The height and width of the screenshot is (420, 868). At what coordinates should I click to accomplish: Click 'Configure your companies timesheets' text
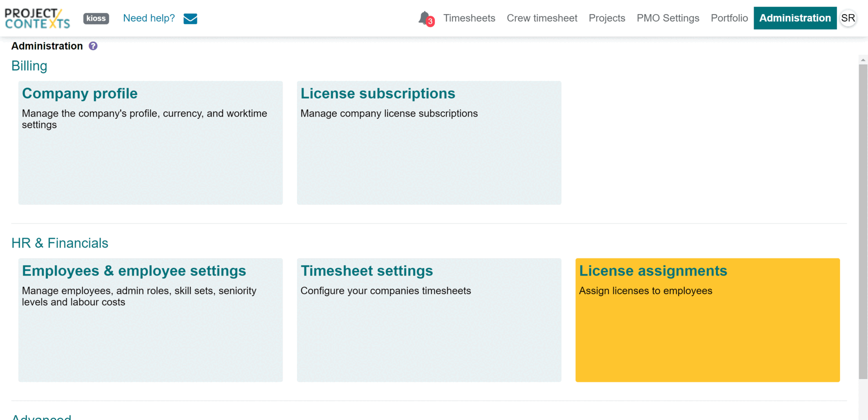coord(386,291)
